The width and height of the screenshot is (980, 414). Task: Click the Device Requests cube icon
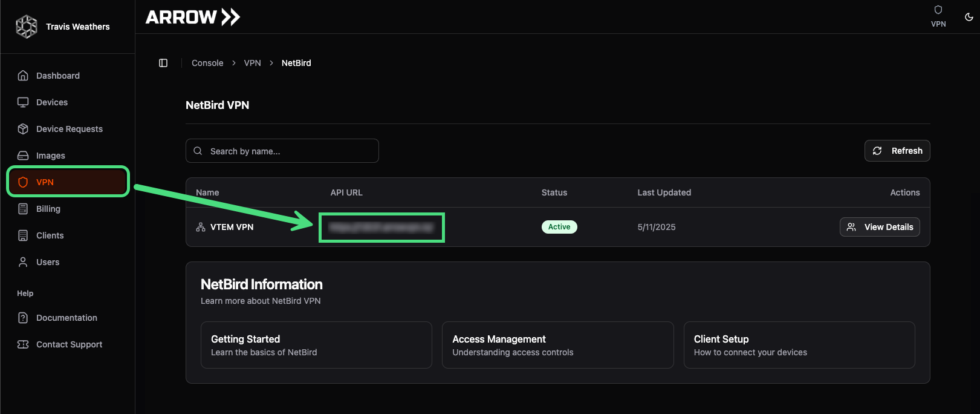(23, 129)
